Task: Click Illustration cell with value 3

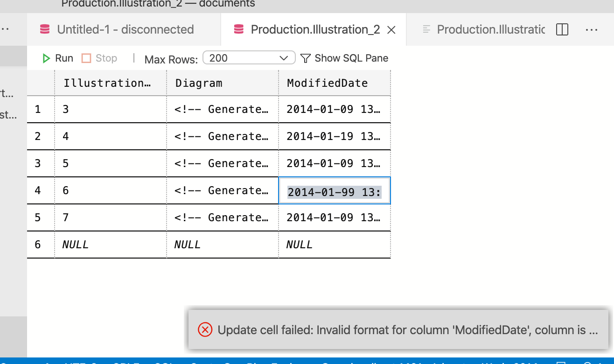Action: click(x=111, y=110)
